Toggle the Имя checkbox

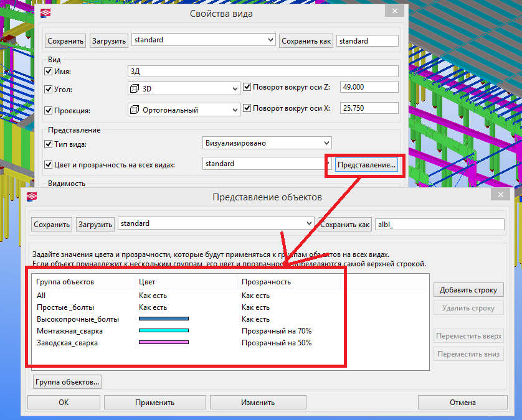[49, 72]
